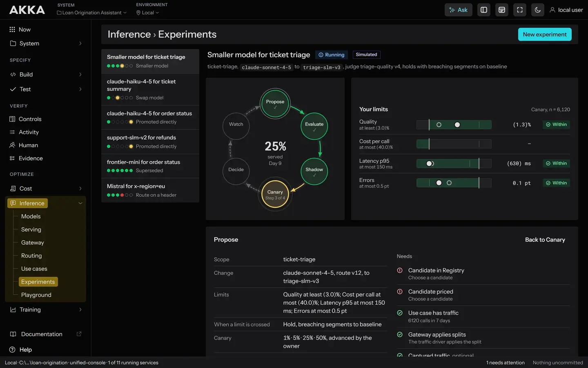Click the AKKA logo
Image resolution: width=588 pixels, height=368 pixels.
tap(27, 10)
